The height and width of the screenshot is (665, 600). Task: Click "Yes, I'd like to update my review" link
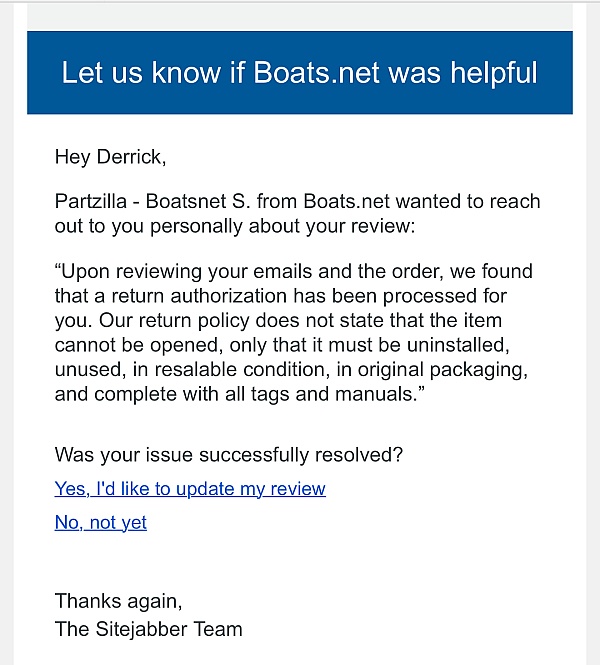point(190,489)
